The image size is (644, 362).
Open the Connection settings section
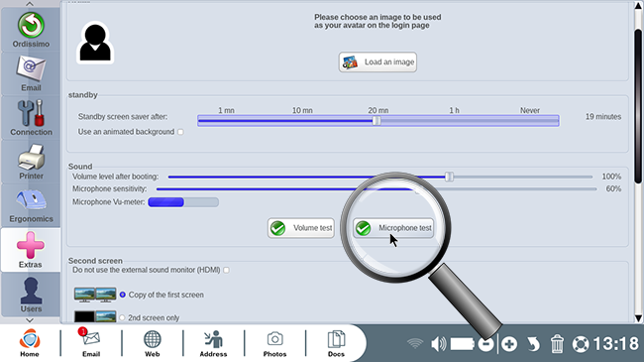[x=31, y=118]
